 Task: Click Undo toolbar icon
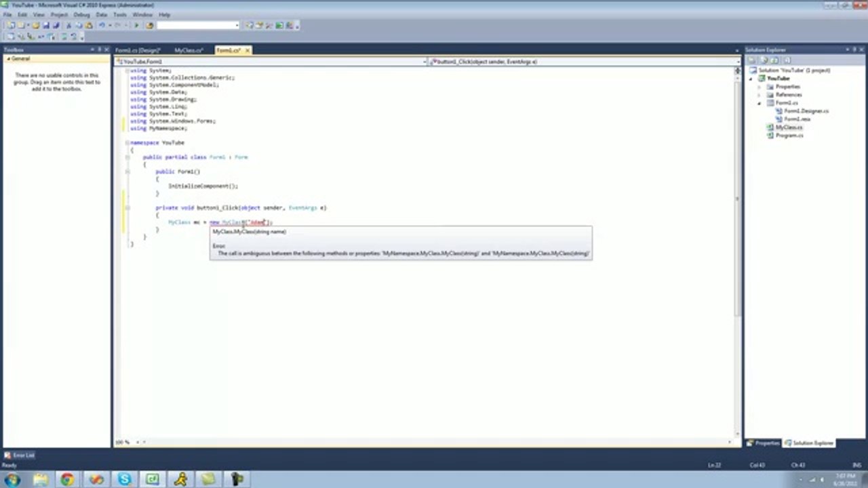pos(102,25)
